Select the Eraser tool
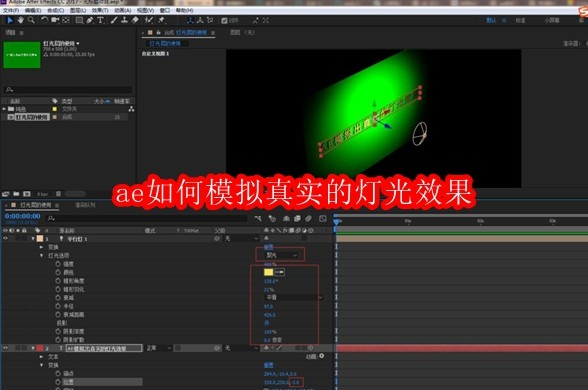588x390 pixels. coord(135,20)
